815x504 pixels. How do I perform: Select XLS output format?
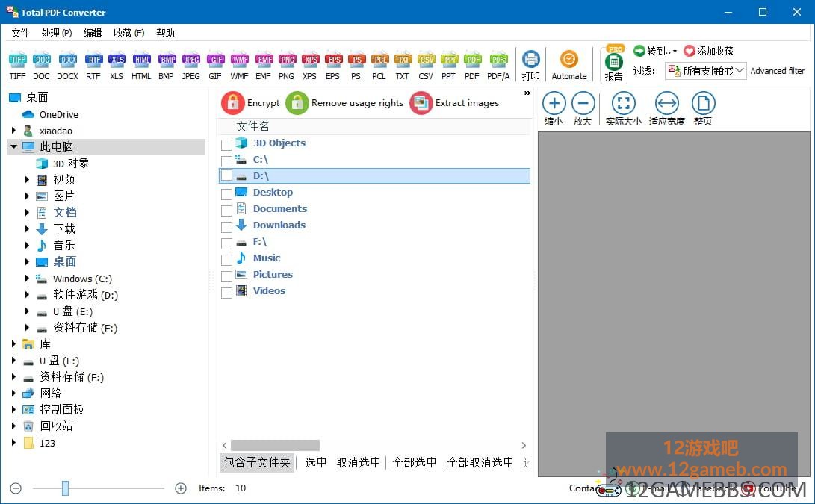click(x=117, y=66)
